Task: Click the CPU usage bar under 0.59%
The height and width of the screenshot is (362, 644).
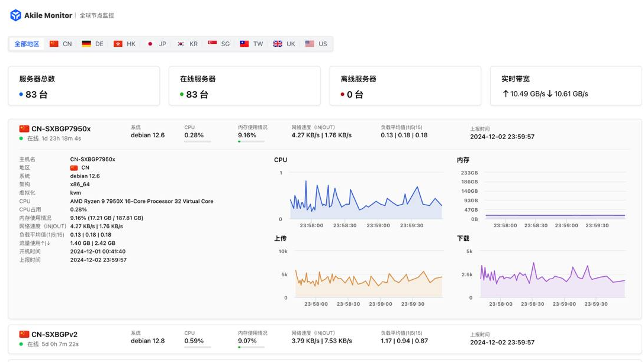Action: [198, 347]
